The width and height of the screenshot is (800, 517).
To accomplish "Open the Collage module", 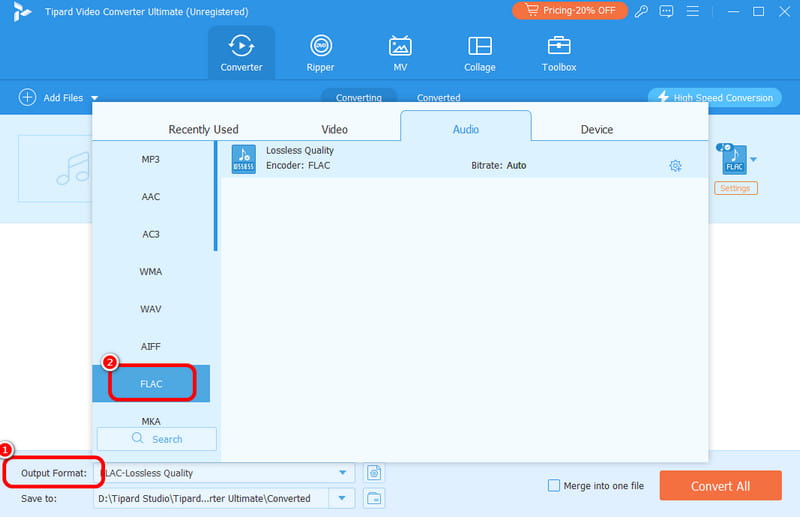I will [x=480, y=53].
